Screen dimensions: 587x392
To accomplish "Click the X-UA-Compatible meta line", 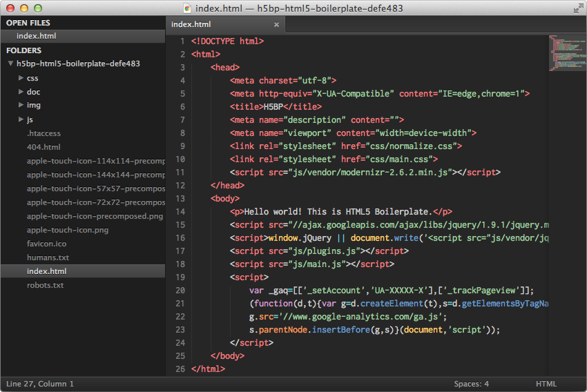I will [x=380, y=94].
